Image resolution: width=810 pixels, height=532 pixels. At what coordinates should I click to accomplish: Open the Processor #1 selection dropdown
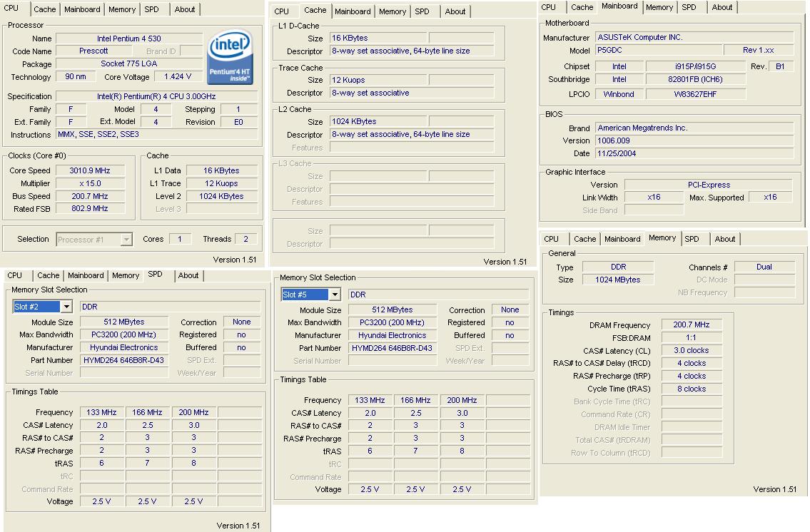point(126,240)
